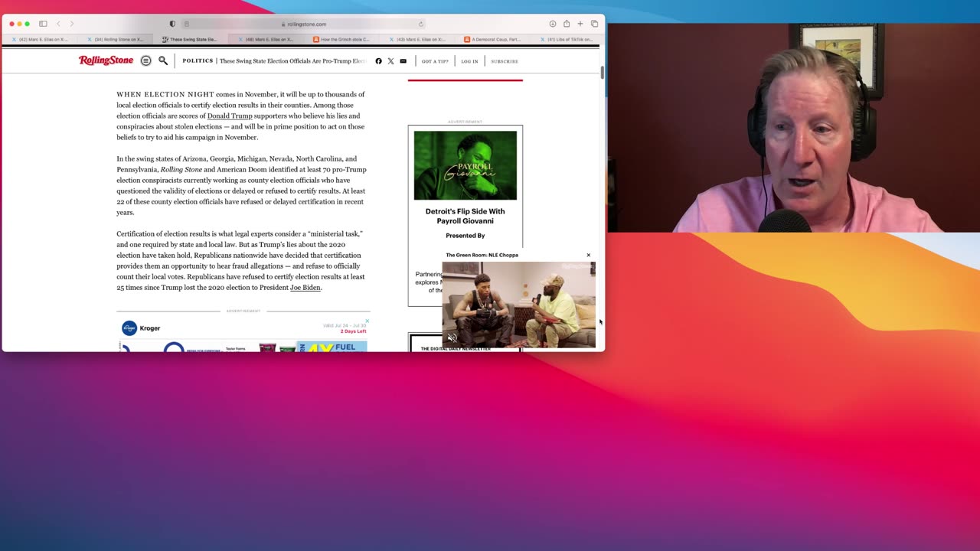Open the Rolling Stone hamburger menu
The width and height of the screenshot is (980, 551).
point(145,60)
